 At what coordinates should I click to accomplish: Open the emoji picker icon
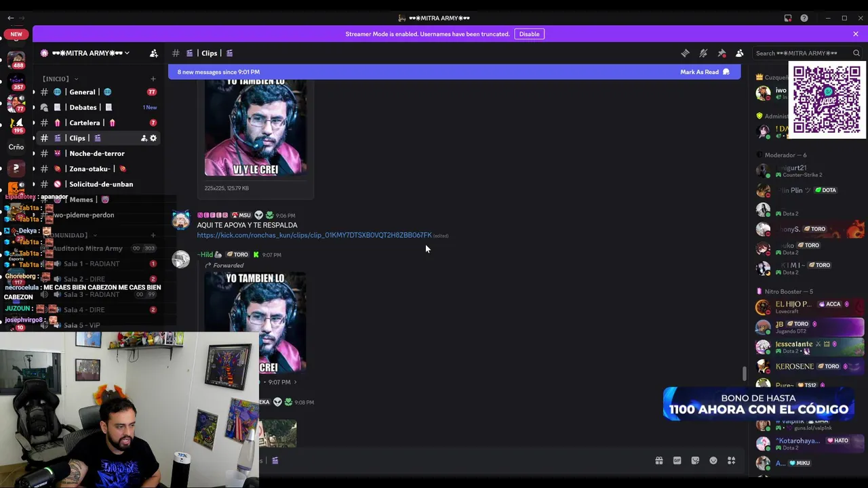713,461
